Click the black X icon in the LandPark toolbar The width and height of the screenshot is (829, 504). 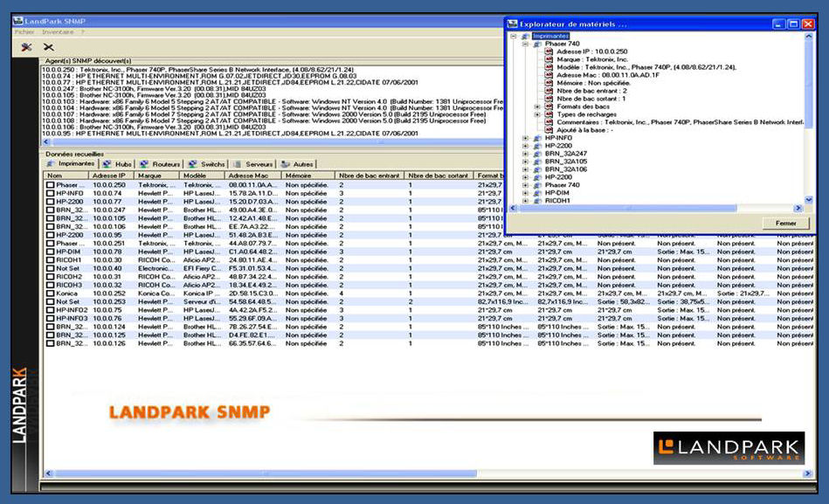coord(48,47)
